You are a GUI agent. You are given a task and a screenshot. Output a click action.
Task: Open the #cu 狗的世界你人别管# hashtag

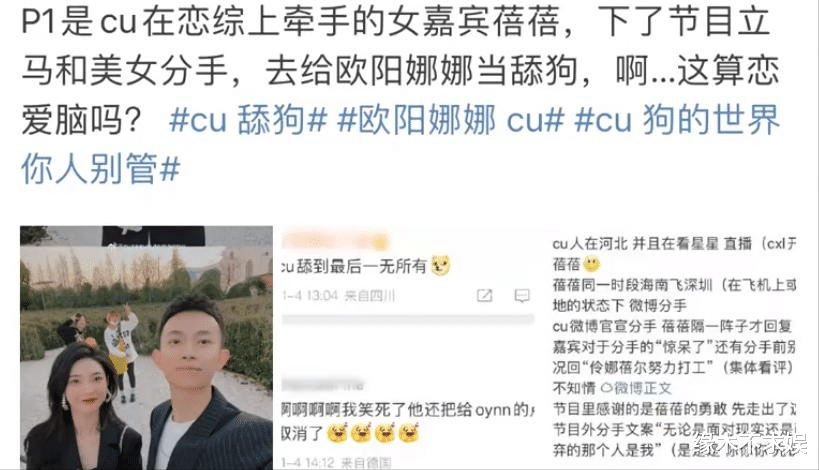pos(401,145)
